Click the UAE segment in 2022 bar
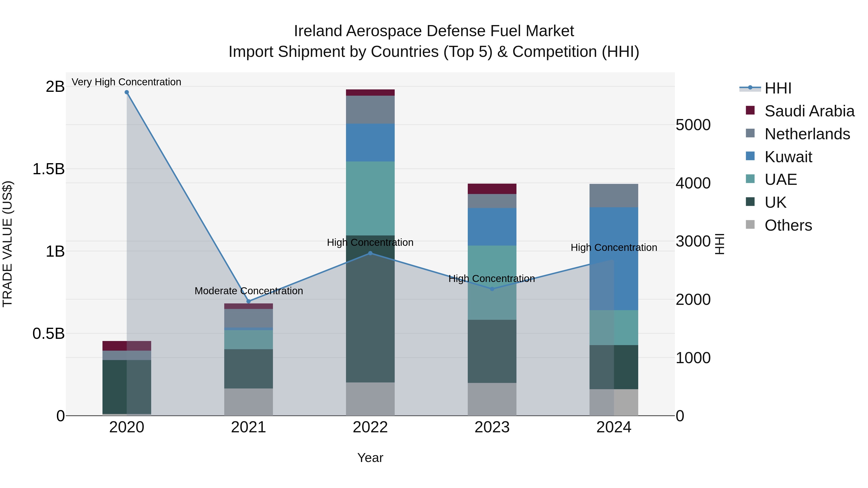Image resolution: width=868 pixels, height=488 pixels. [370, 198]
